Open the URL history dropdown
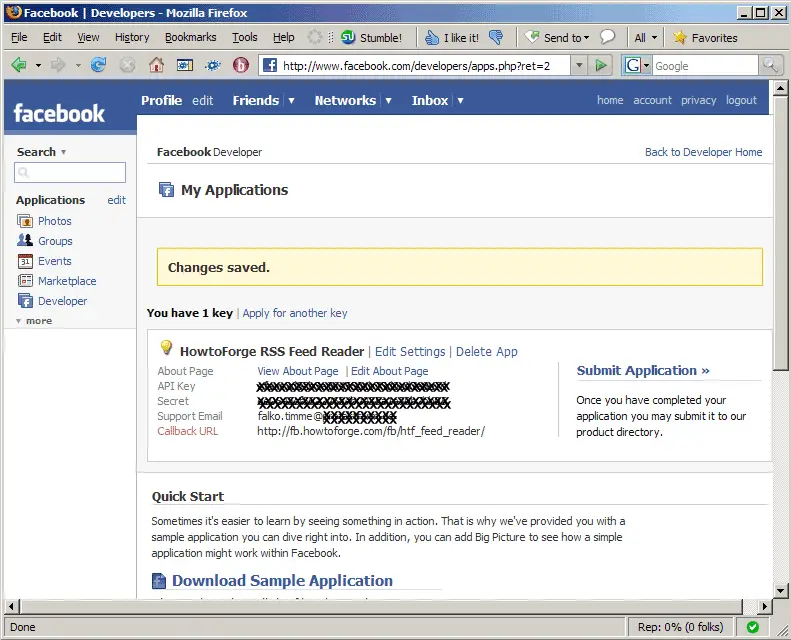791x640 pixels. [578, 65]
